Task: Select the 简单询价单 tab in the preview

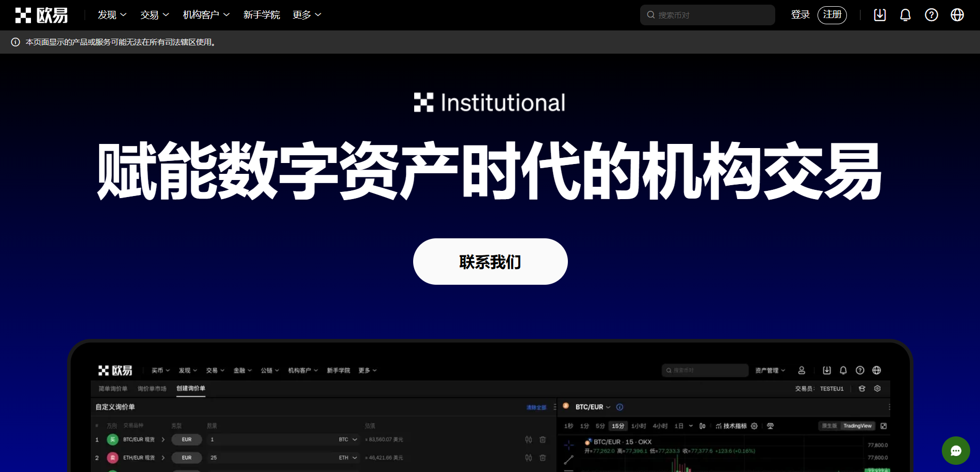Action: (113, 388)
